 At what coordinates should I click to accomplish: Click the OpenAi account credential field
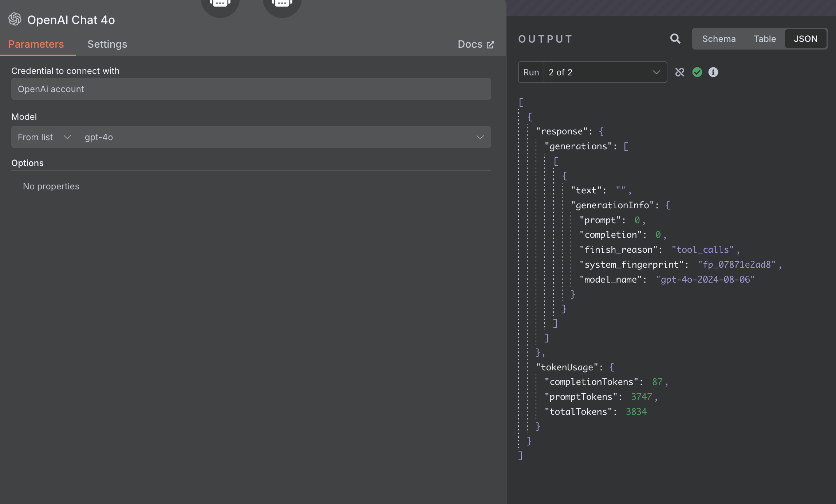tap(251, 89)
